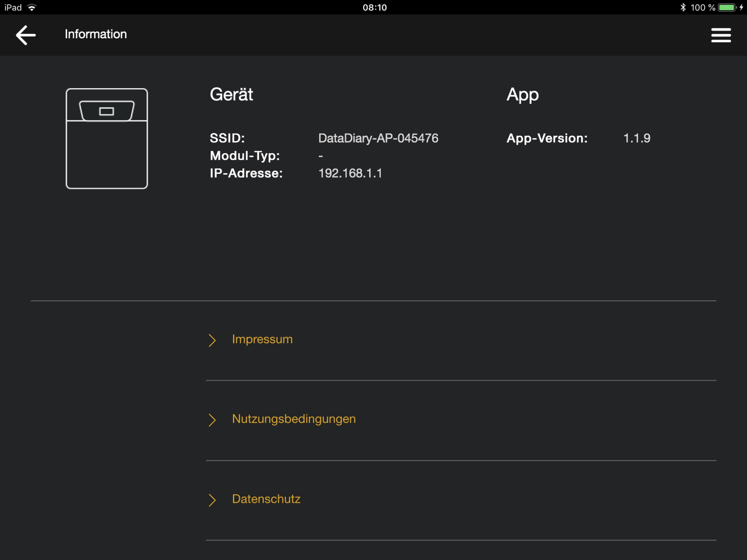Open the Datenschutz link

(x=266, y=499)
